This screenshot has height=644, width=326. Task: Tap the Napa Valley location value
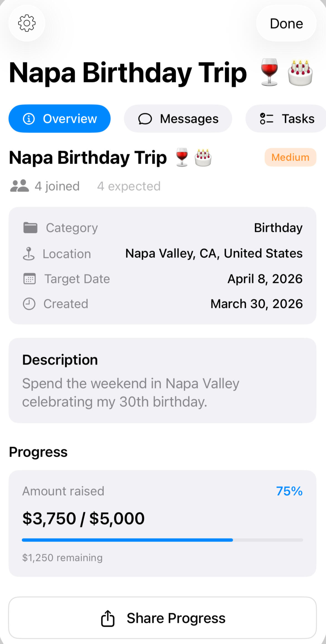coord(214,253)
